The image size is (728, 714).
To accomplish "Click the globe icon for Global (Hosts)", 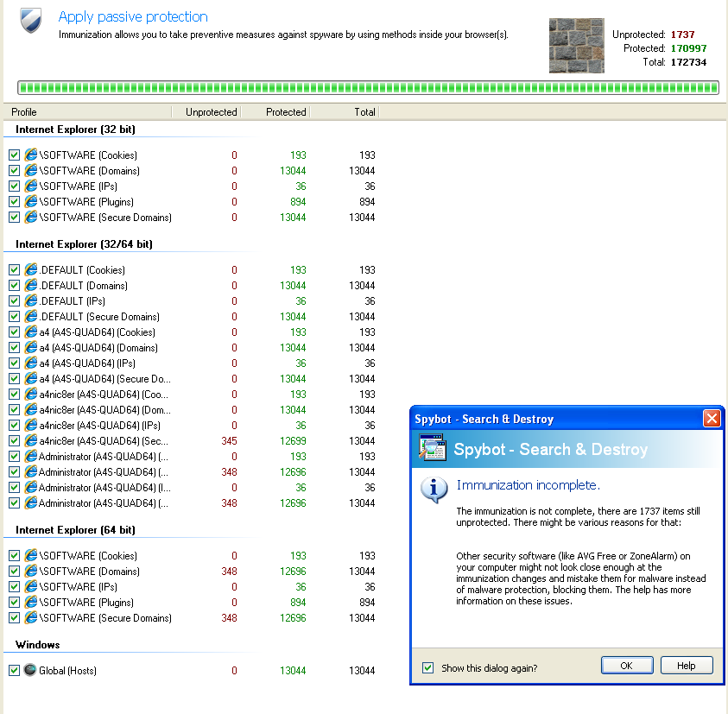I will pyautogui.click(x=30, y=670).
